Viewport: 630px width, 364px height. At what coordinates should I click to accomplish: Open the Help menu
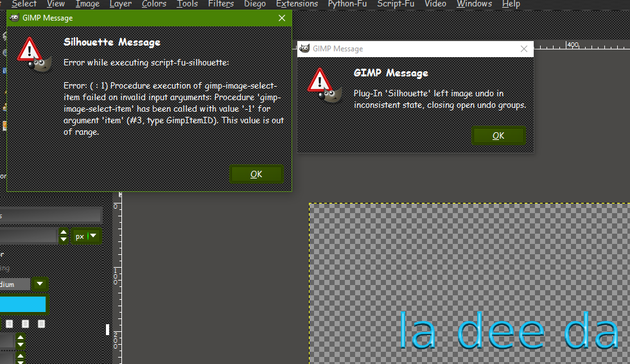tap(511, 4)
